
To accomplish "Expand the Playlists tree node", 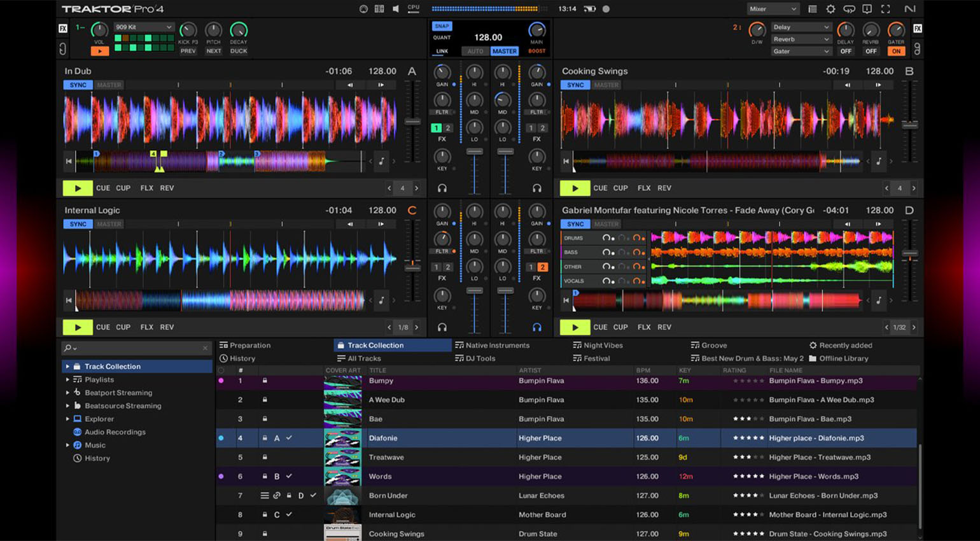I will point(67,379).
